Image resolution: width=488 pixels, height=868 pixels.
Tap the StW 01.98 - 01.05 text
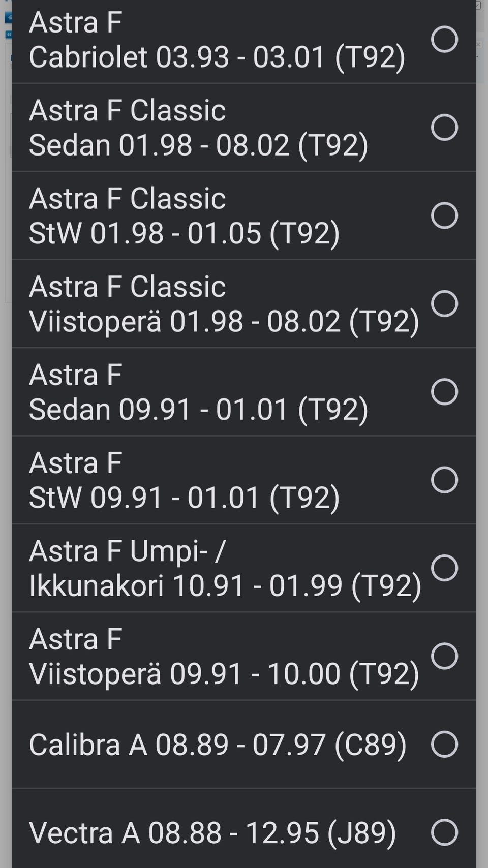pyautogui.click(x=184, y=233)
